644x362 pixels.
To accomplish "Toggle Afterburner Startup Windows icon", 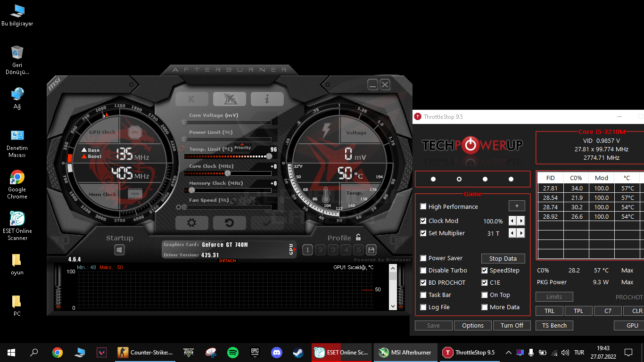I will point(119,250).
